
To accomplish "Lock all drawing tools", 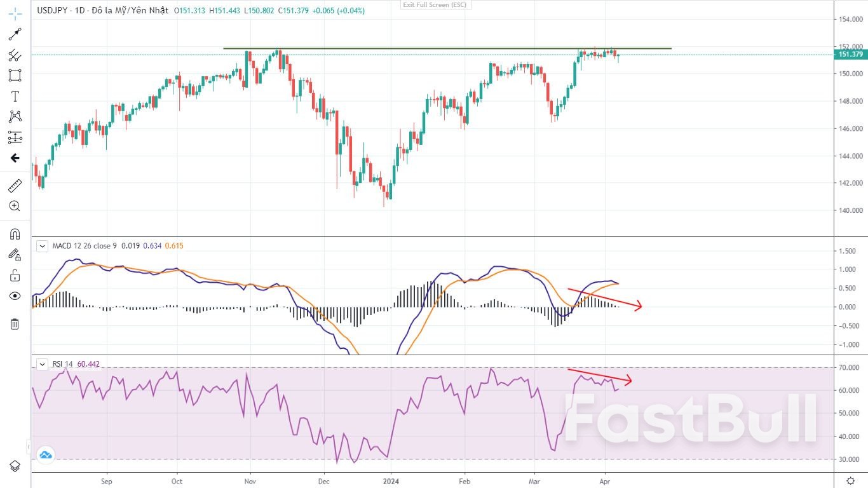I will (15, 275).
